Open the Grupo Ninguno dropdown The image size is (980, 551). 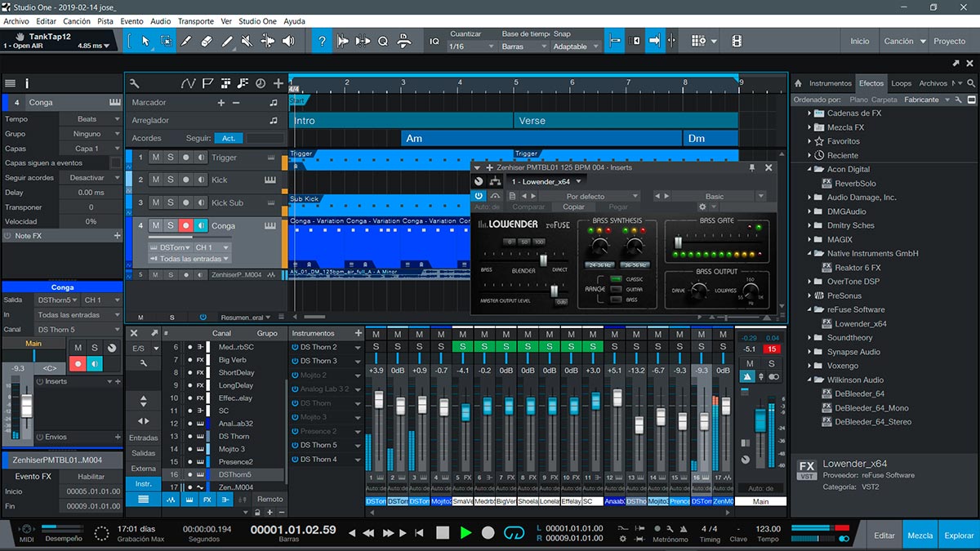coord(89,134)
